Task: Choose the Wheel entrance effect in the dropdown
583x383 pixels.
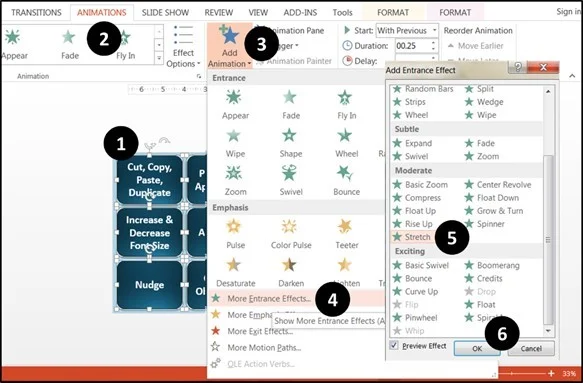Action: pos(346,143)
